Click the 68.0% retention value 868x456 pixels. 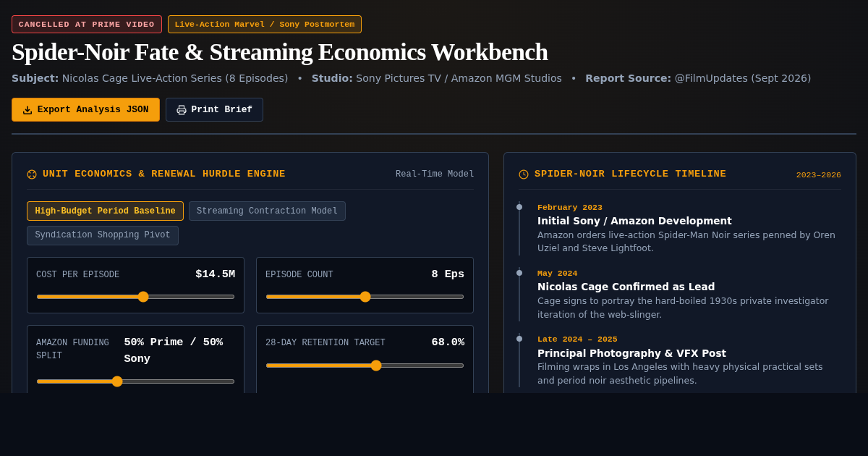[x=448, y=342]
